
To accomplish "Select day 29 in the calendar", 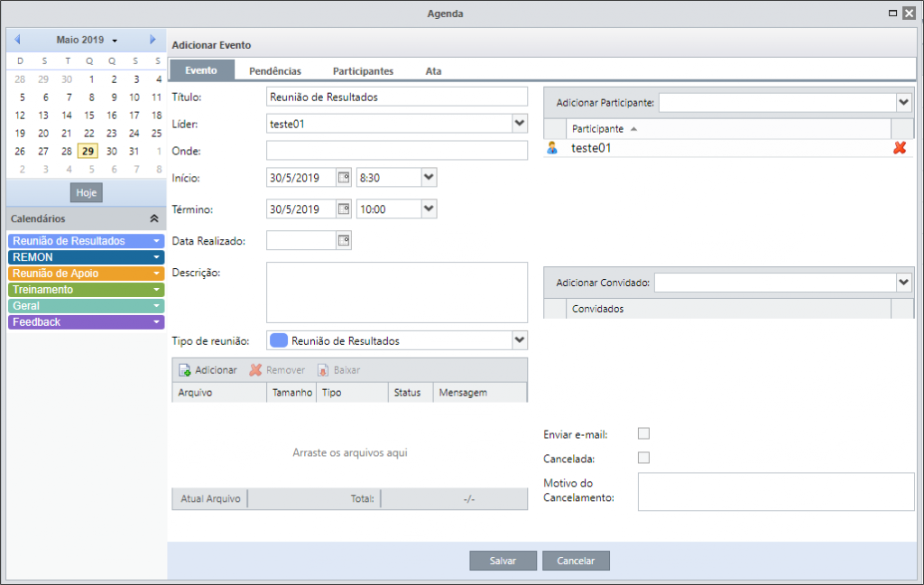I will click(88, 152).
